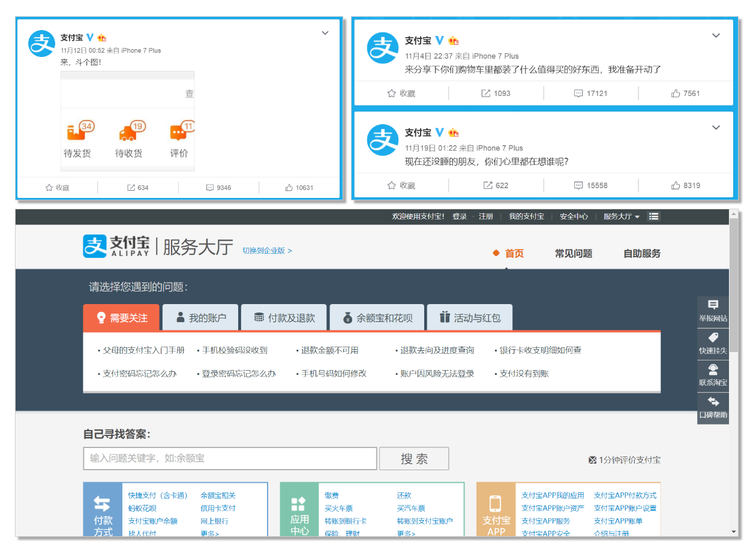Switch to the 付款及退款 tab
Screen dimensions: 756x559
pyautogui.click(x=284, y=317)
